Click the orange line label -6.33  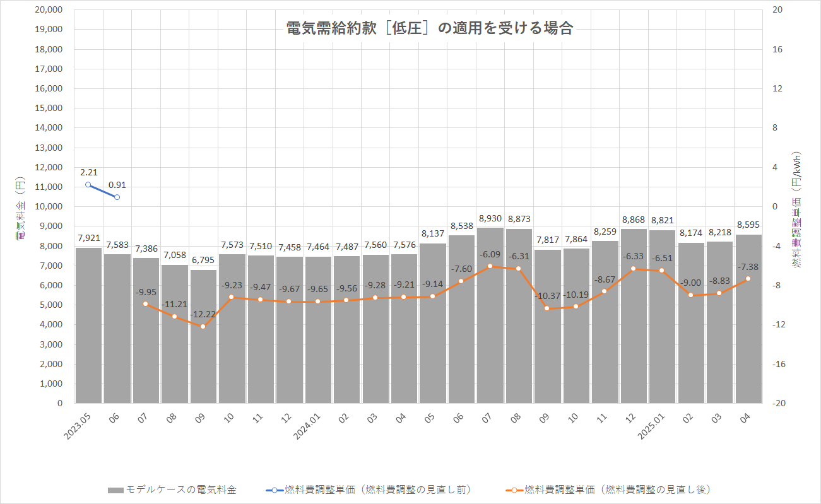coord(634,256)
